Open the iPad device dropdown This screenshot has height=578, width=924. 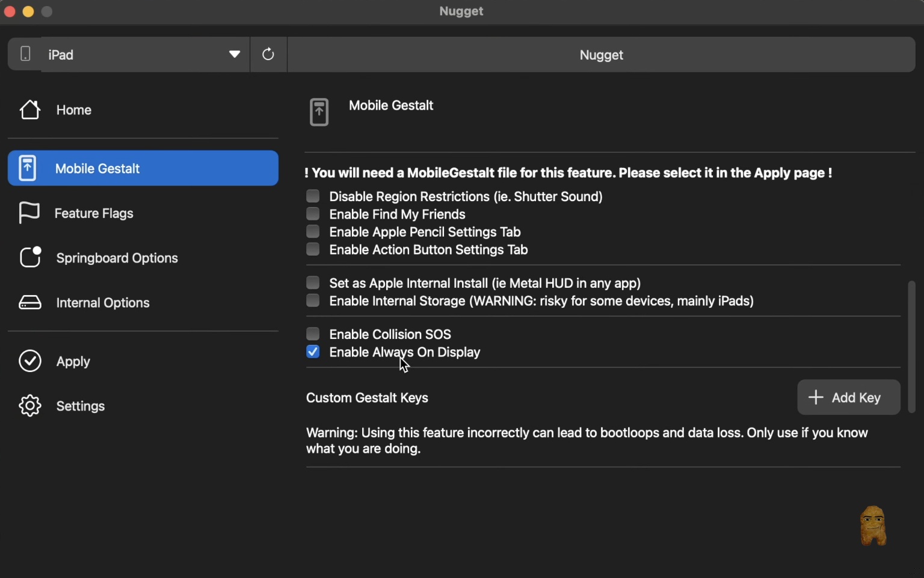pos(145,54)
